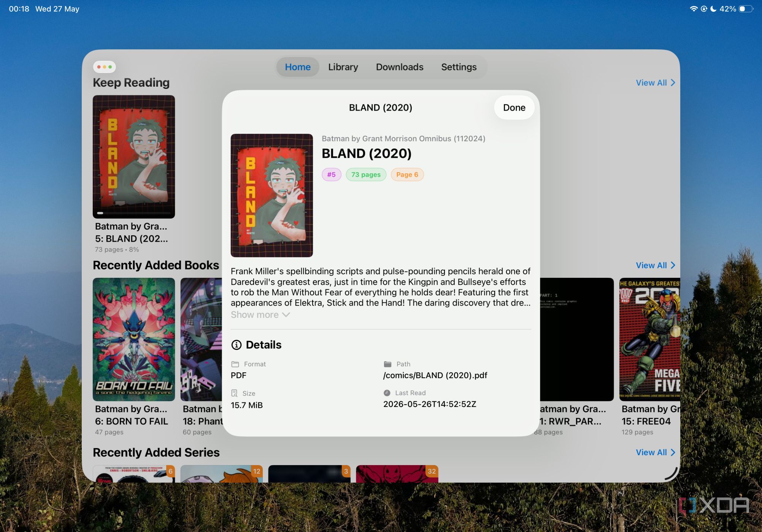Click the Format folder icon
Image resolution: width=762 pixels, height=532 pixels.
coord(235,364)
